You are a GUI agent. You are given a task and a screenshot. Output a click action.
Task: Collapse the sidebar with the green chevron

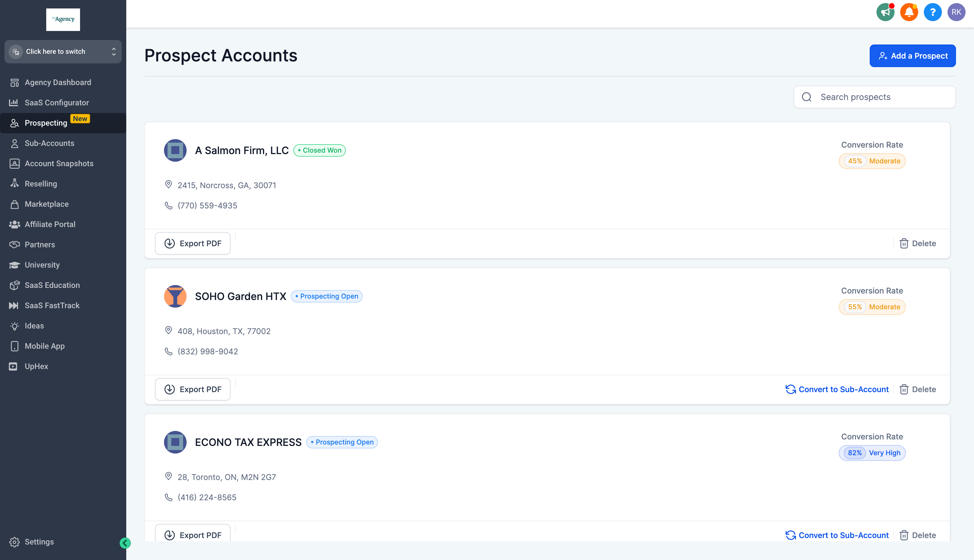click(x=125, y=543)
